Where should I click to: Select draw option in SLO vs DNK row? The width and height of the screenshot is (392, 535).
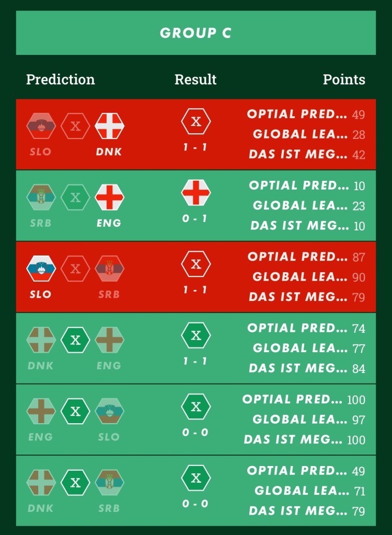coord(75,126)
